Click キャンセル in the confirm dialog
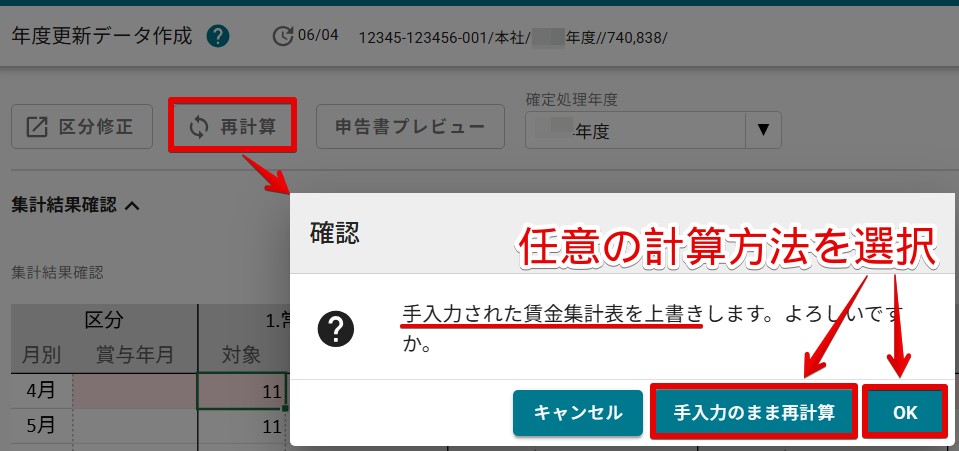Screen dimensions: 959x451 [x=578, y=412]
